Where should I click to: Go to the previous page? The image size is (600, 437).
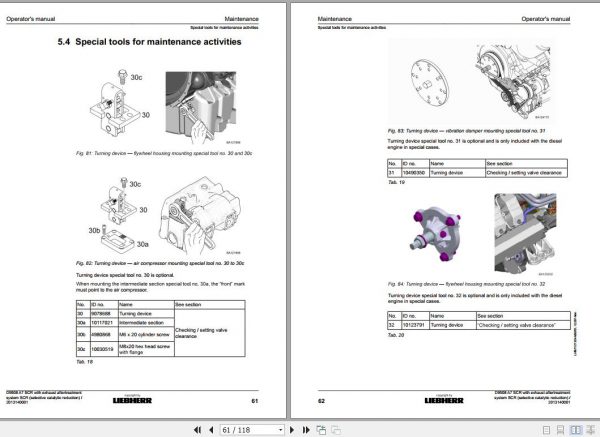[211, 430]
